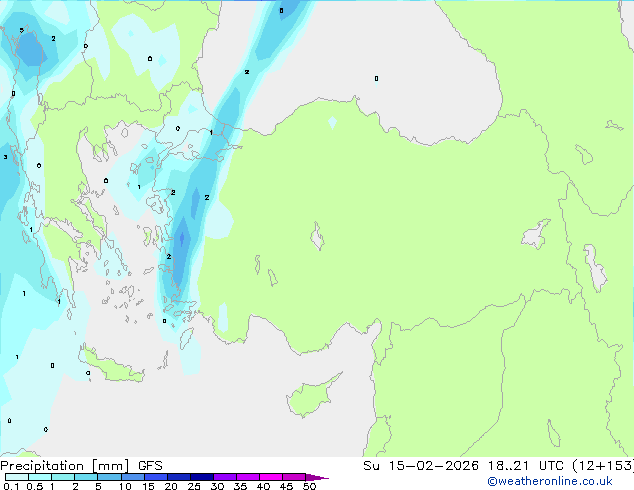Click the '50' legend scale label
This screenshot has width=634, height=490.
[309, 486]
